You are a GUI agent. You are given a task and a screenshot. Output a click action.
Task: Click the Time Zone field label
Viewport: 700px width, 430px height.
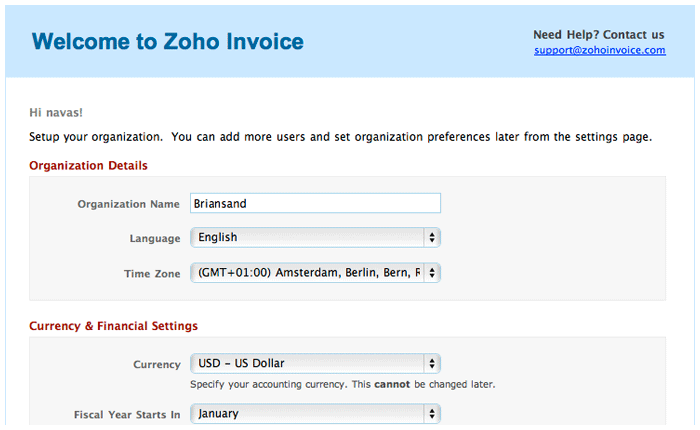tap(152, 274)
